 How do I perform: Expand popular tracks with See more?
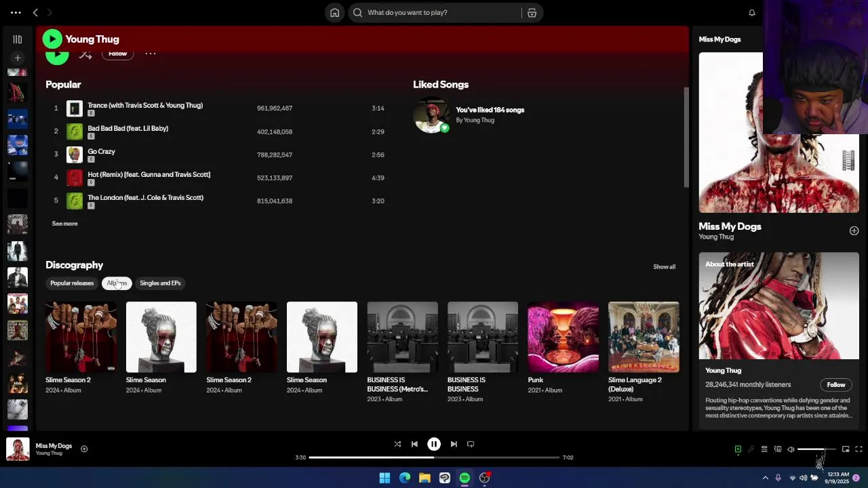[64, 223]
